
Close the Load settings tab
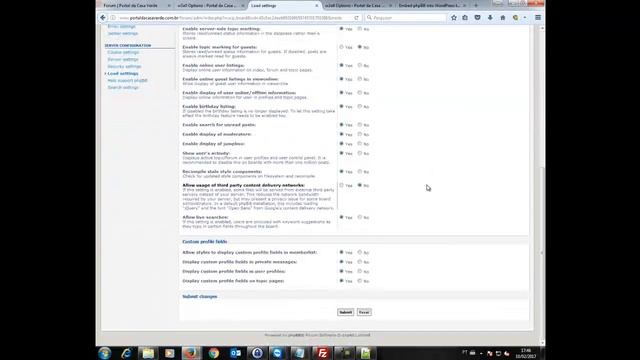[x=317, y=6]
